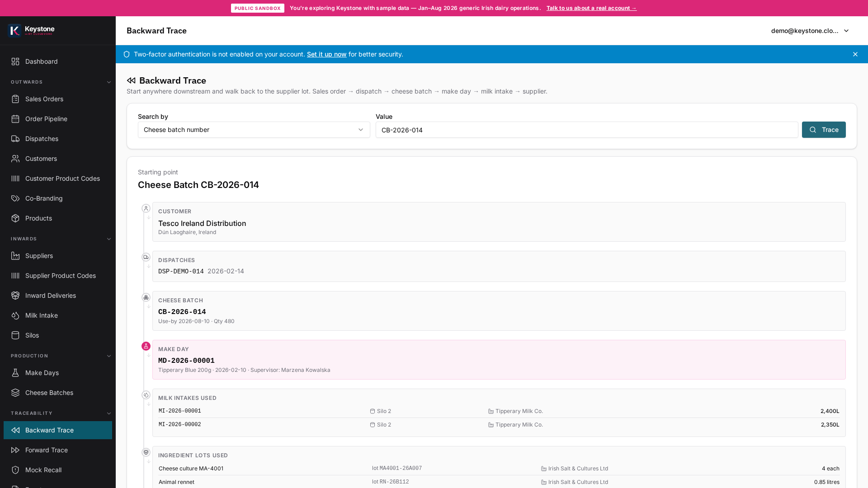Click the Backward Trace heading rewind icon

[x=131, y=80]
